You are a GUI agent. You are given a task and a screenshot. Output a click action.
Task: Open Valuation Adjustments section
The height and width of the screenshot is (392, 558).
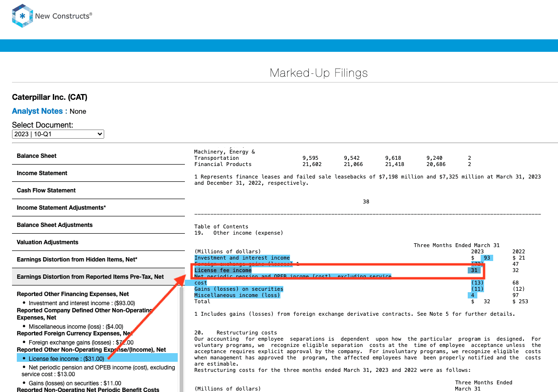98,242
